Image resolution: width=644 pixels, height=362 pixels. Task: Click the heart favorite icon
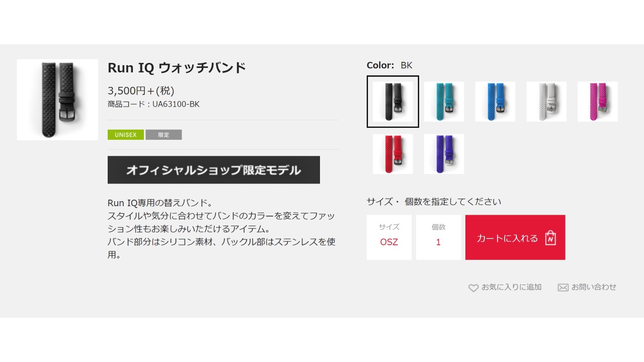473,288
